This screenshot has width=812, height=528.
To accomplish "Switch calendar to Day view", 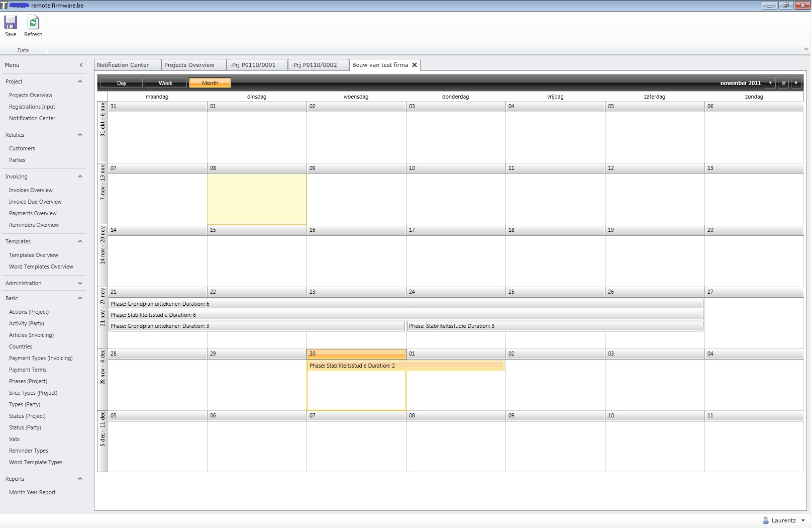I will point(122,83).
